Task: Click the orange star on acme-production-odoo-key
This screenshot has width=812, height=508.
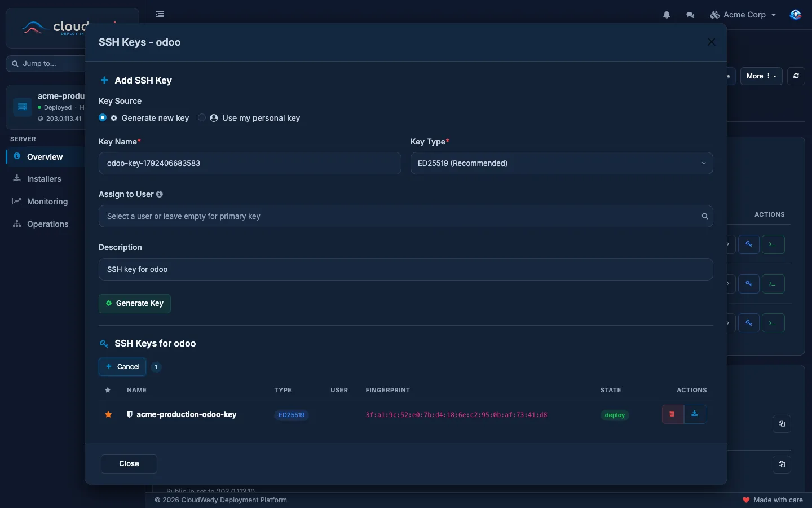Action: point(108,414)
